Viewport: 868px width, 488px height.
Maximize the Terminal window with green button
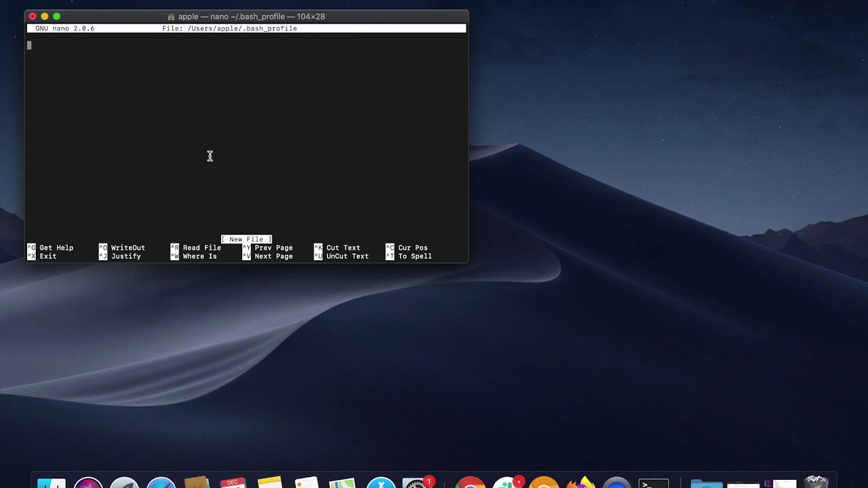pyautogui.click(x=57, y=16)
